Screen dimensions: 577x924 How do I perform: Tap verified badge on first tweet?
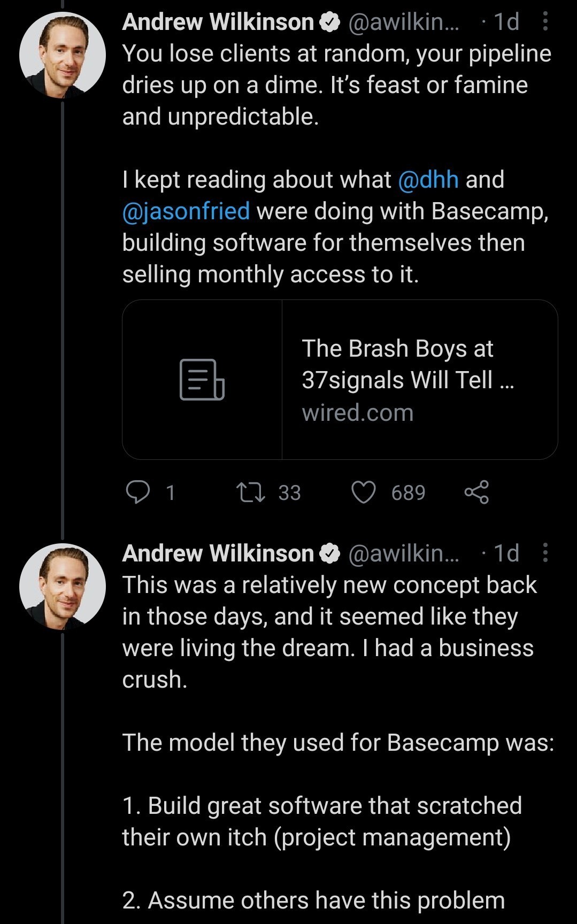(x=330, y=22)
